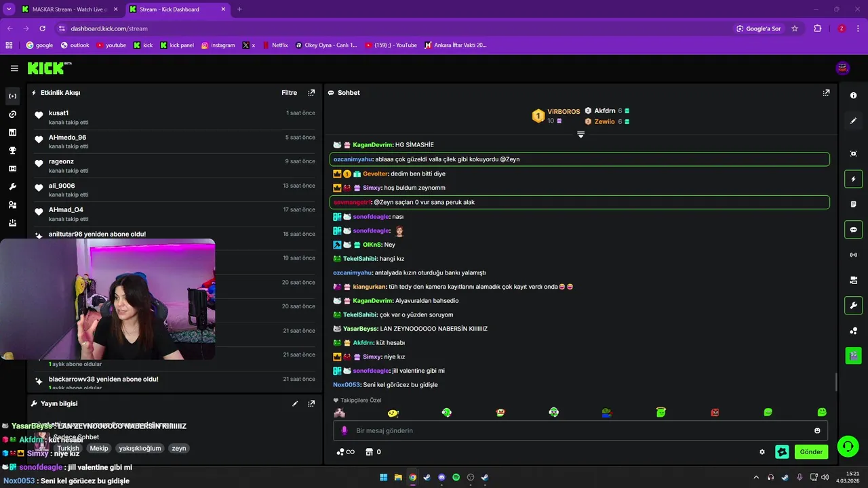Open VİRBOROS first place in leaderboard

(x=556, y=116)
